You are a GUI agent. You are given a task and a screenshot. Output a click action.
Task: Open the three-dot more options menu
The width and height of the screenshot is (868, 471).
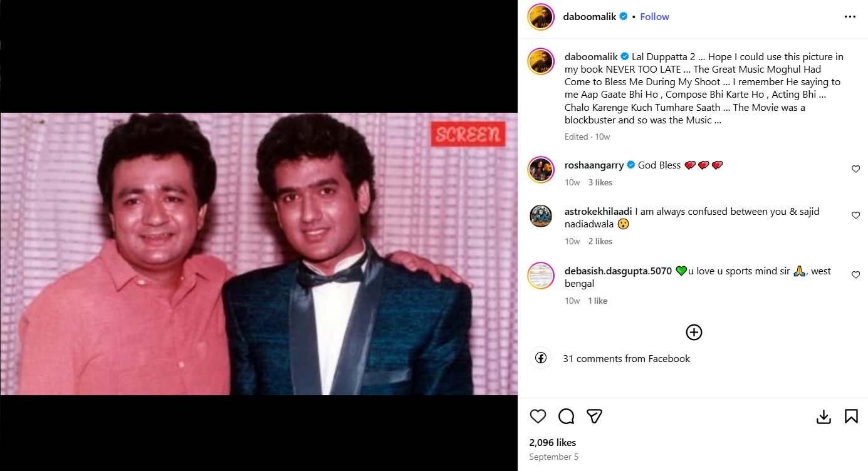pyautogui.click(x=850, y=17)
